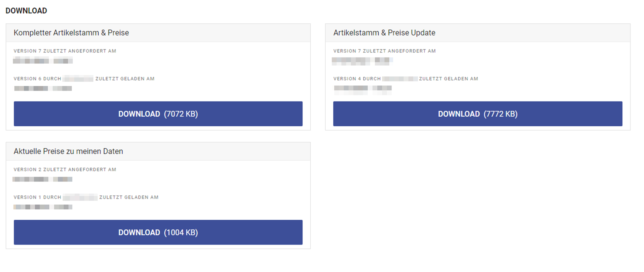The height and width of the screenshot is (272, 644).
Task: Download the 7772 KB Artikelstamm update file
Action: [x=478, y=114]
